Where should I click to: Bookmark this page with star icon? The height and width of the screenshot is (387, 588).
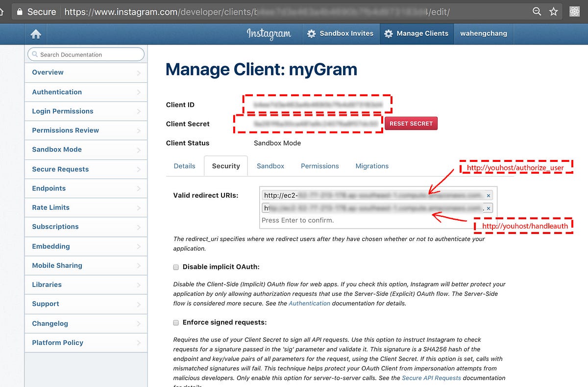[x=554, y=11]
